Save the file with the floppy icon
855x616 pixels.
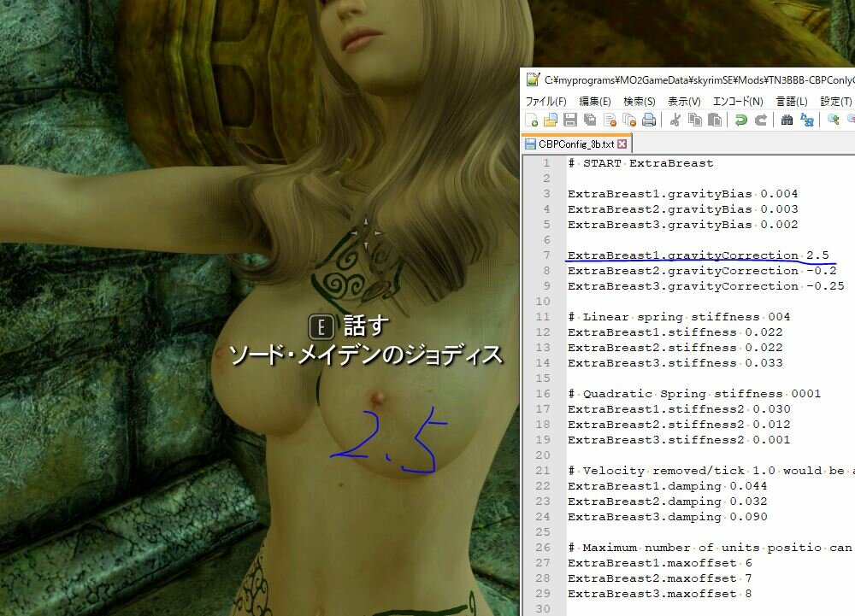click(x=570, y=120)
